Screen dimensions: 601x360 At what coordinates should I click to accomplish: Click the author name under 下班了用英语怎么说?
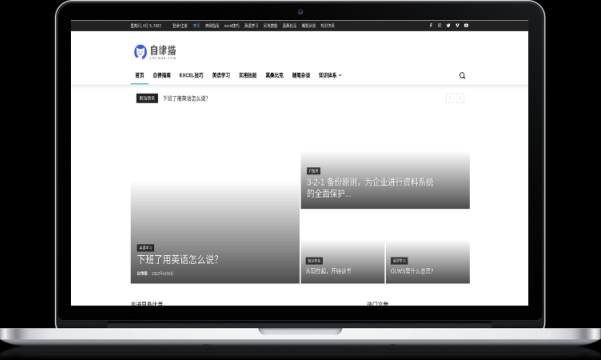tap(142, 273)
